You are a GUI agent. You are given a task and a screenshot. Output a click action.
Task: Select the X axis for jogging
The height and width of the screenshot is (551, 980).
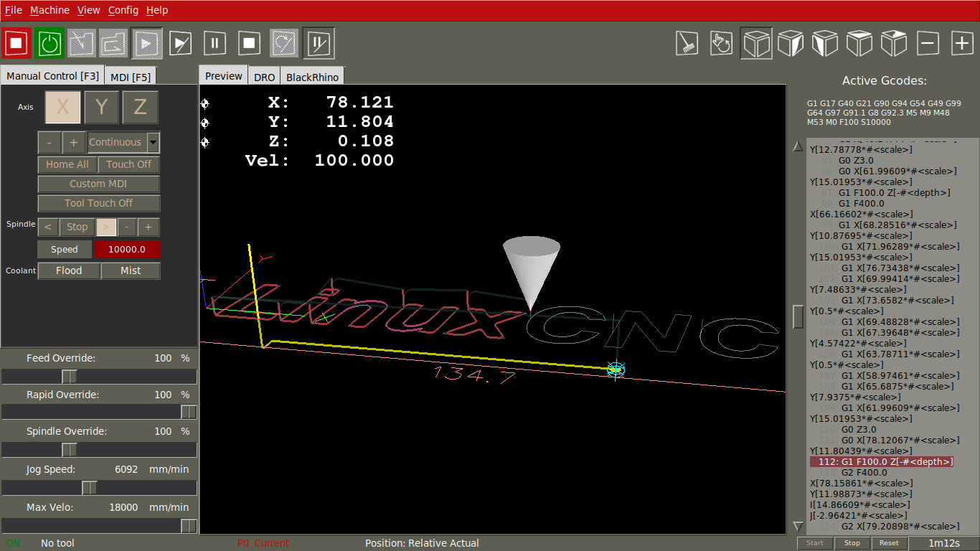[63, 108]
